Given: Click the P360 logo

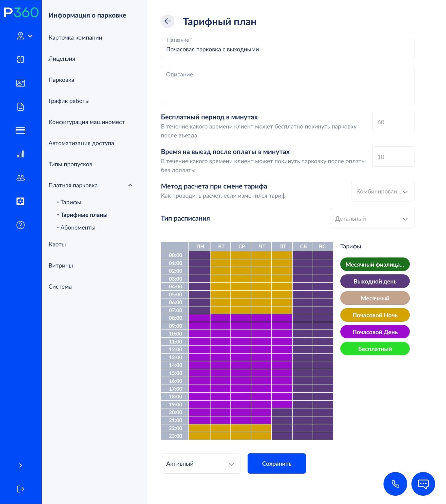Looking at the screenshot, I should [x=21, y=12].
